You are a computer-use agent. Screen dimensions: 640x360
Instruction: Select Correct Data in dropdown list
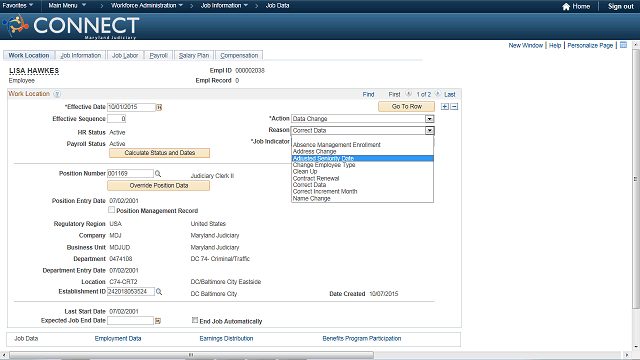pos(362,185)
